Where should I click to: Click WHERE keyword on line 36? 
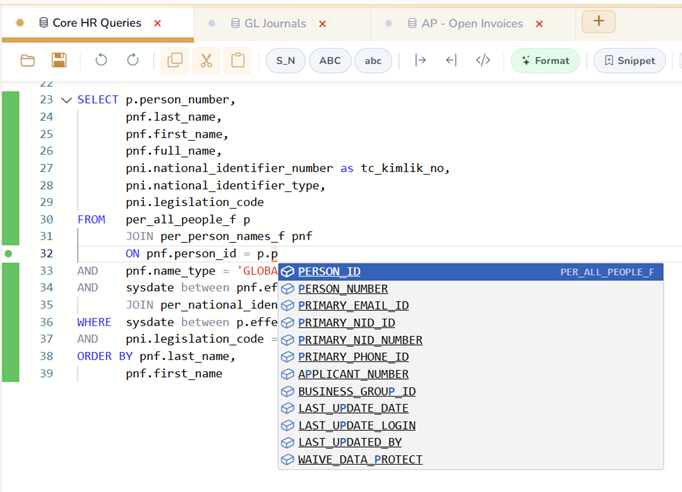tap(94, 322)
